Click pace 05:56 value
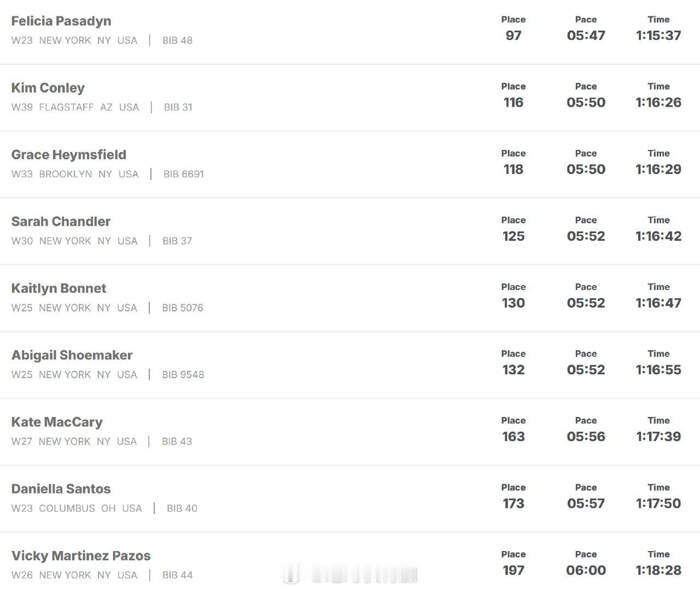700x591 pixels. [x=586, y=437]
